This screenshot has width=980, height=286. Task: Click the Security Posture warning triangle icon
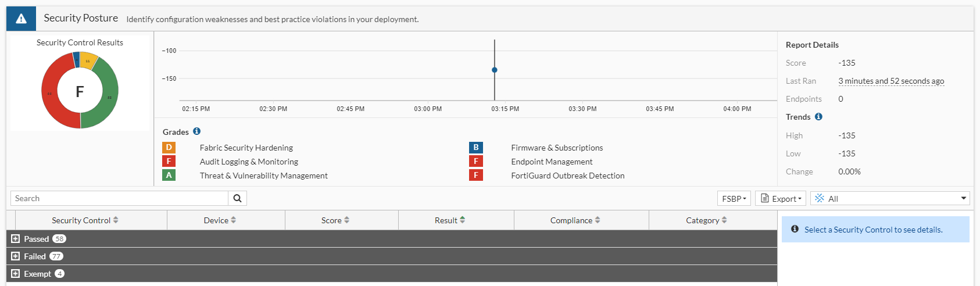point(22,19)
